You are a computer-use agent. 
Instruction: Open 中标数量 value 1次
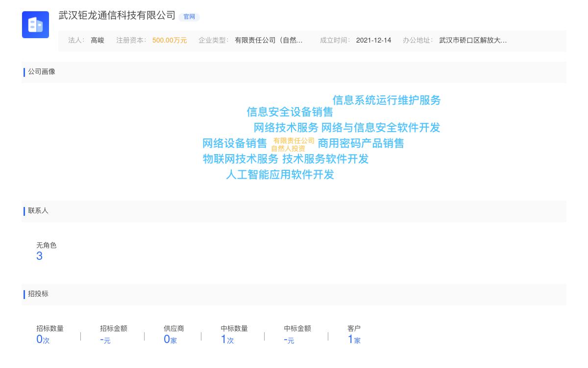pyautogui.click(x=227, y=339)
